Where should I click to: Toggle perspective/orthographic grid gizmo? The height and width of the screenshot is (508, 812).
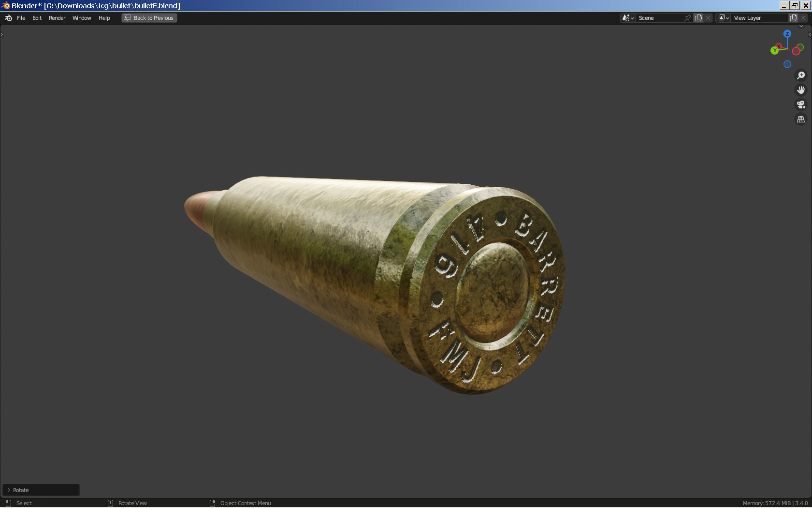(801, 119)
